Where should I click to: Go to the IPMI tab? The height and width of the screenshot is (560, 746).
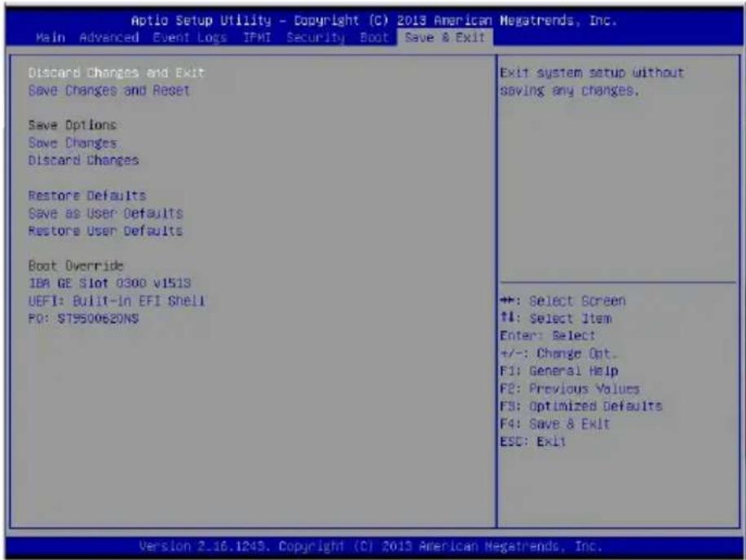click(x=257, y=37)
